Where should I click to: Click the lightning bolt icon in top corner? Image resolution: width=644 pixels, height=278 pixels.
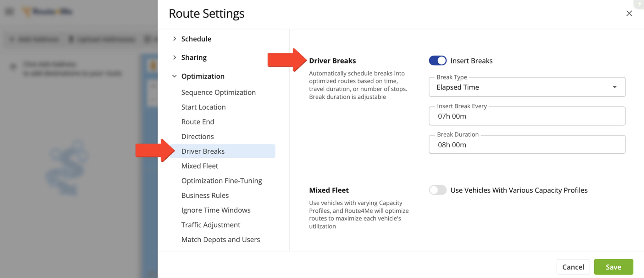coord(639,4)
